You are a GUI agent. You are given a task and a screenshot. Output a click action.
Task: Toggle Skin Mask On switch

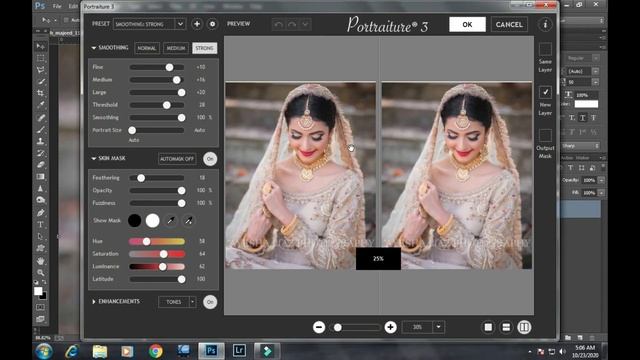point(210,159)
